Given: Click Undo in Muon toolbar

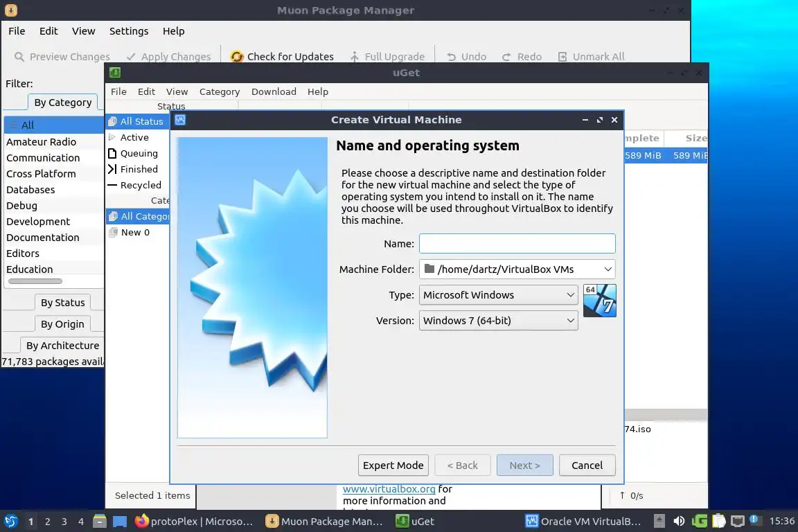Looking at the screenshot, I should [466, 57].
